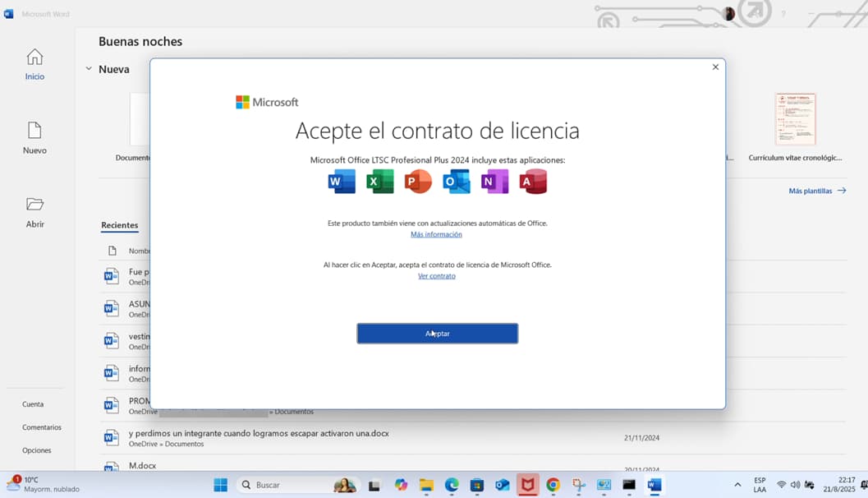Click the Outlook icon in license dialog

point(456,182)
